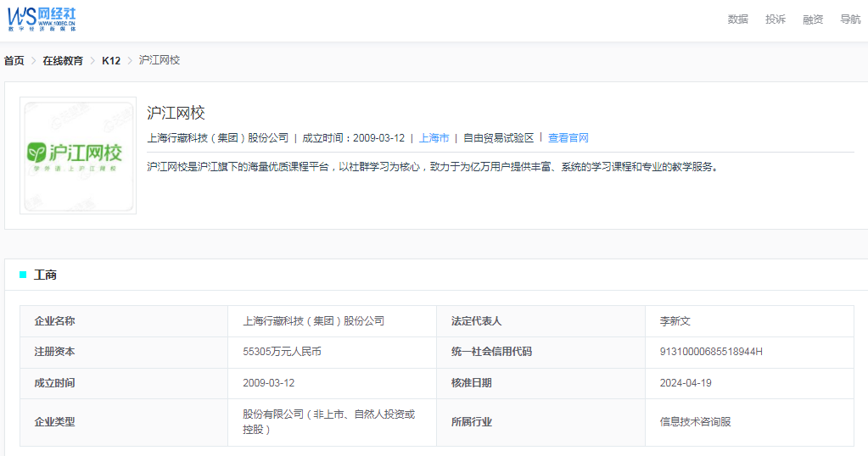
Task: Go to 首页 in the breadcrumb
Action: coord(14,61)
